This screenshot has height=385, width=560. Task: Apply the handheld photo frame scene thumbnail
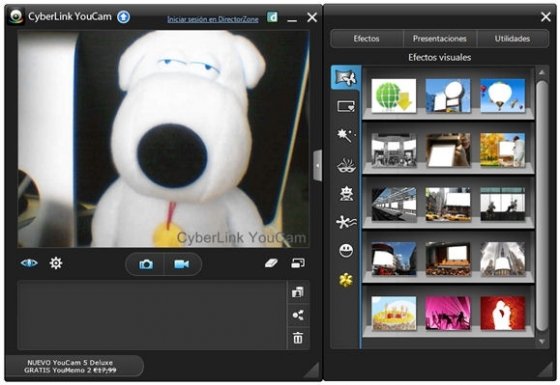coord(448,150)
